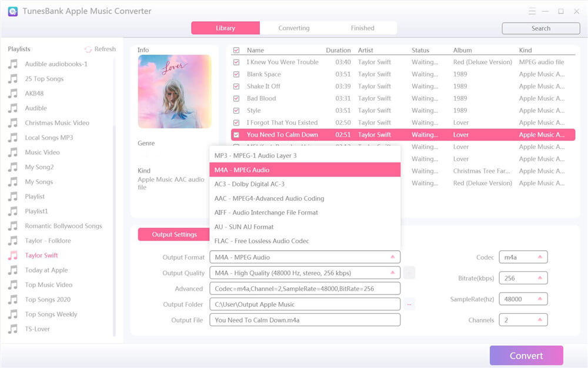
Task: Click music note icon for Music Video playlist
Action: point(13,152)
